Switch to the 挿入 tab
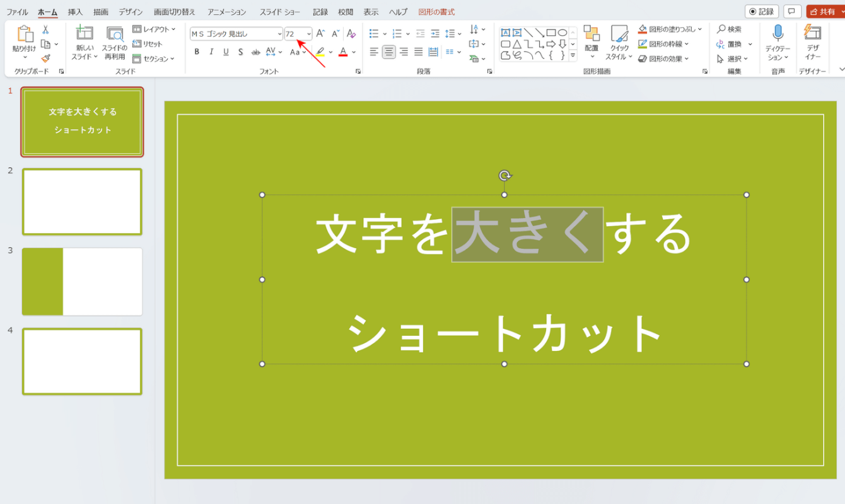The height and width of the screenshot is (504, 845). point(75,12)
